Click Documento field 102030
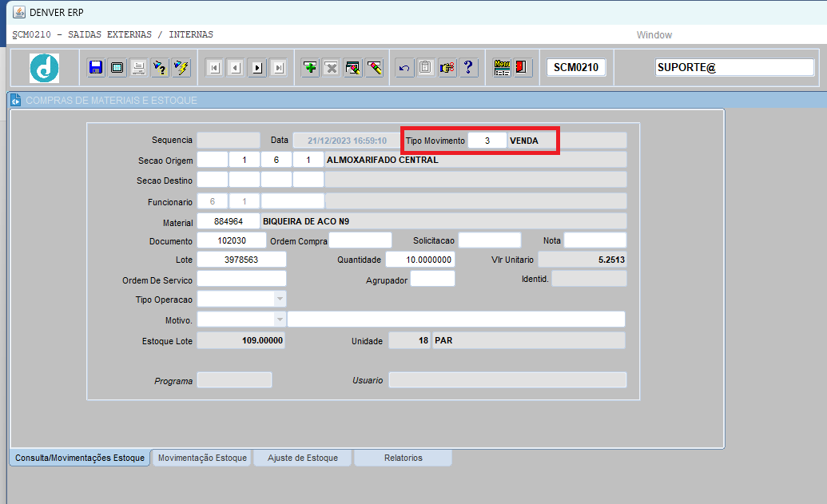The image size is (827, 504). click(x=232, y=240)
